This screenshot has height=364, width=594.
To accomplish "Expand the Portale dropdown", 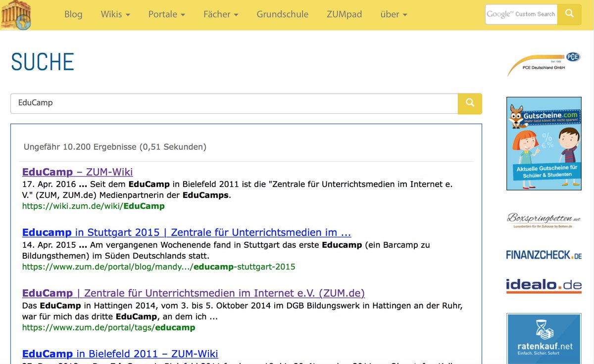I will pyautogui.click(x=167, y=14).
